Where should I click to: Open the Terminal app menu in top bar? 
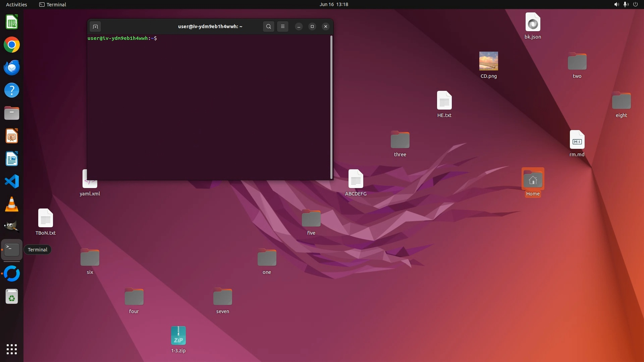[53, 4]
